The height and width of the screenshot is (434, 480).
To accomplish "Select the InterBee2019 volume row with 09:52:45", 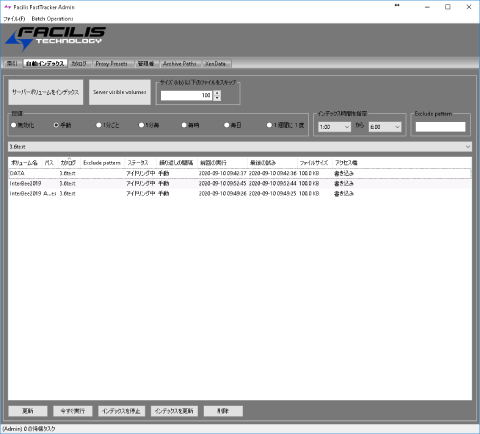I will pyautogui.click(x=240, y=183).
